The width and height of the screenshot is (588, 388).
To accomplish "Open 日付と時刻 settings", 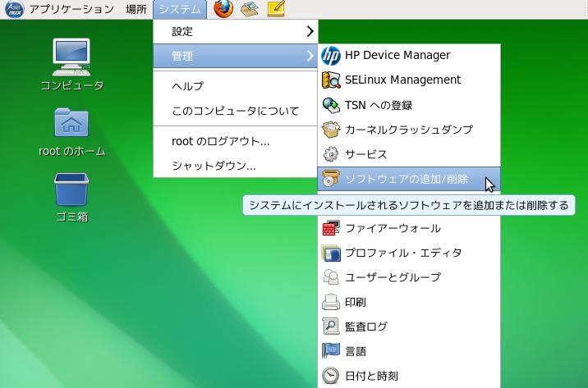I will [x=371, y=376].
